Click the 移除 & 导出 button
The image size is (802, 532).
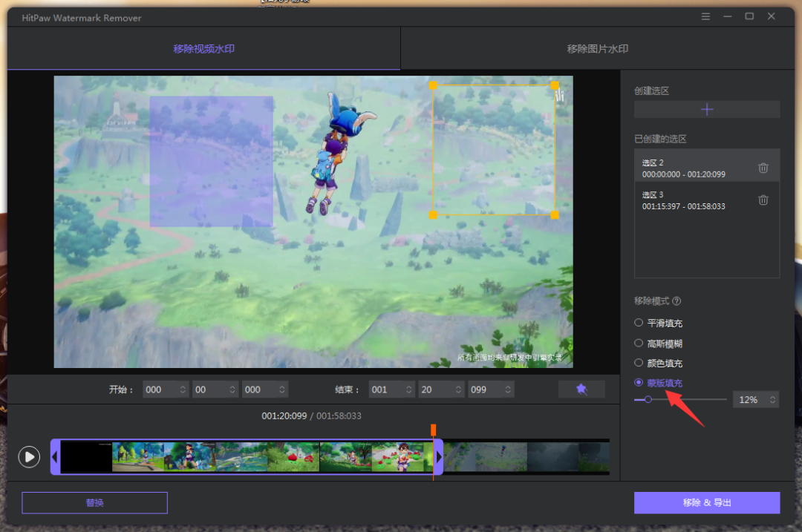click(707, 503)
